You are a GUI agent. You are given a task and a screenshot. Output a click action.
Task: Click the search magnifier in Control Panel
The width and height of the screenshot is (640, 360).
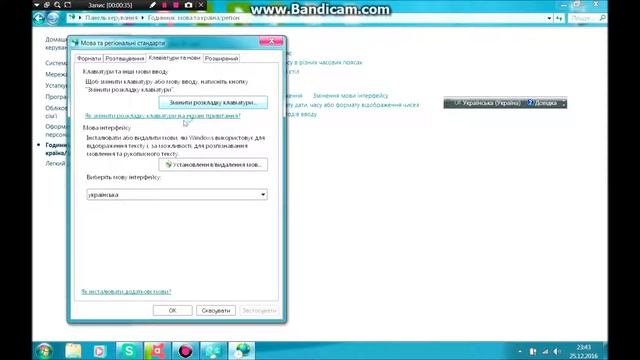[x=602, y=18]
